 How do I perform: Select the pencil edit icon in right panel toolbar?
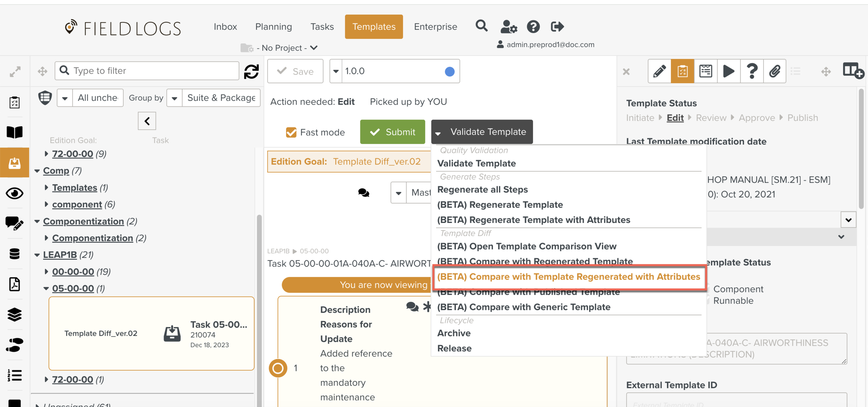(659, 71)
